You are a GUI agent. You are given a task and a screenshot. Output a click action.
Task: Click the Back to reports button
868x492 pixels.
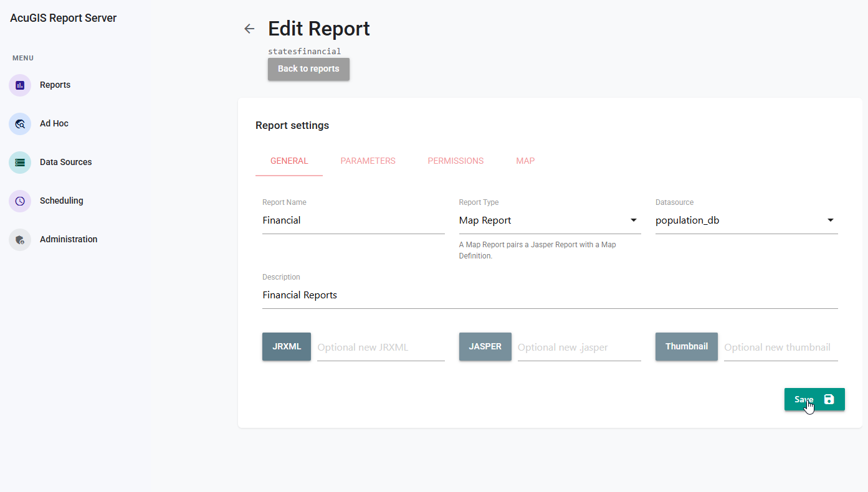[x=308, y=69]
